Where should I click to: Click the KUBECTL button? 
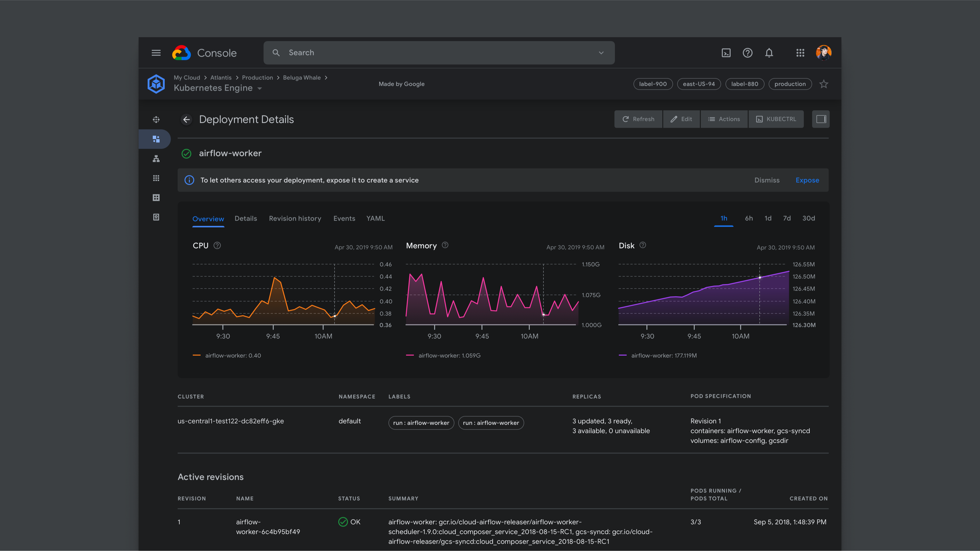[776, 119]
